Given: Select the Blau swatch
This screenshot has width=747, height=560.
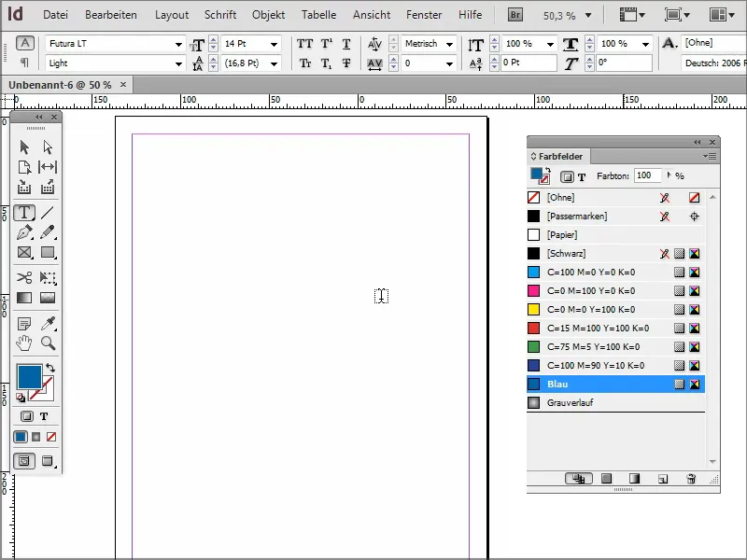Looking at the screenshot, I should [x=615, y=385].
